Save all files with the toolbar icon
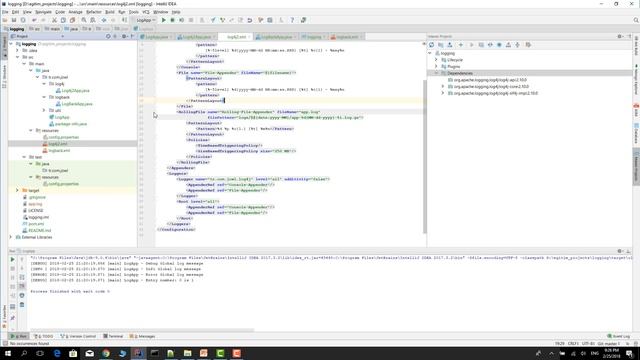This screenshot has height=360, width=640. coord(14,20)
